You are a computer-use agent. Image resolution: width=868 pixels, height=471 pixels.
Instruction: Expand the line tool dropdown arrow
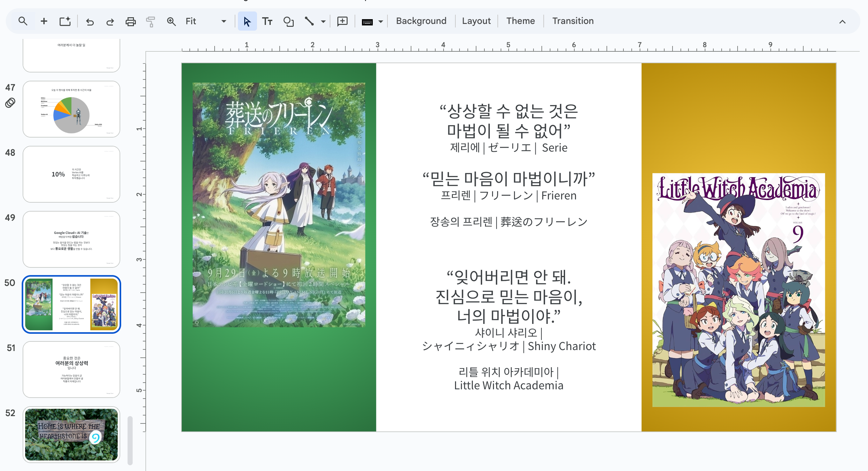click(x=323, y=22)
